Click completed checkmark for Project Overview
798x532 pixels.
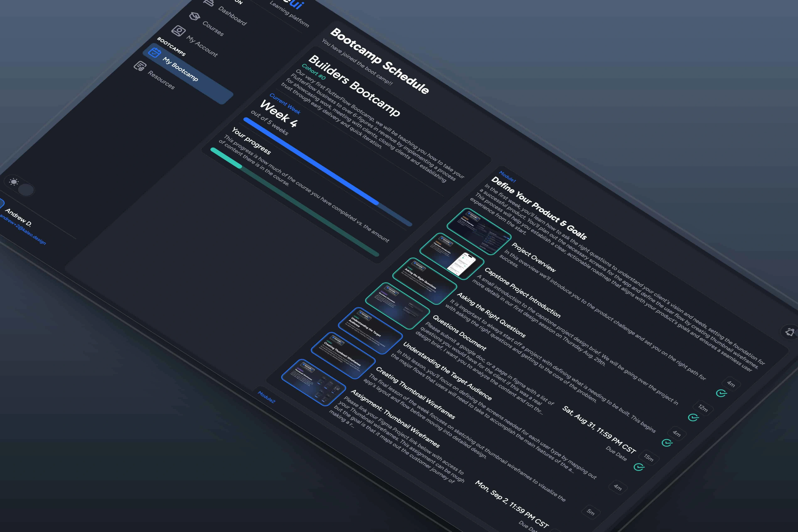[721, 393]
